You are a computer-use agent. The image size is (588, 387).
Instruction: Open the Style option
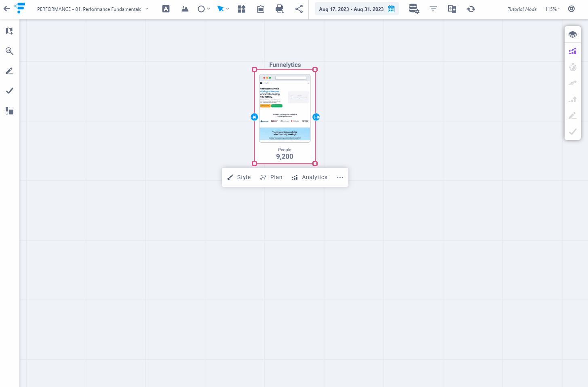click(x=239, y=177)
